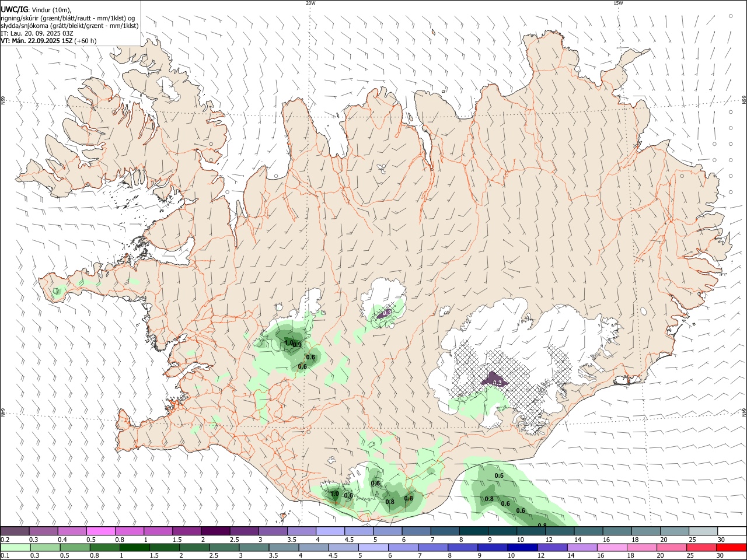Click the 0.3 value on the Vatnajökull purple patch

497,383
